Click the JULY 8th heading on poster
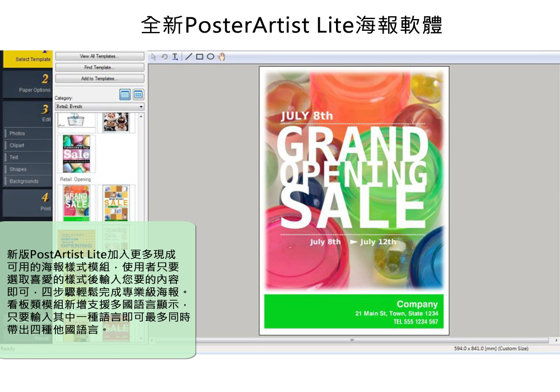 pos(307,116)
